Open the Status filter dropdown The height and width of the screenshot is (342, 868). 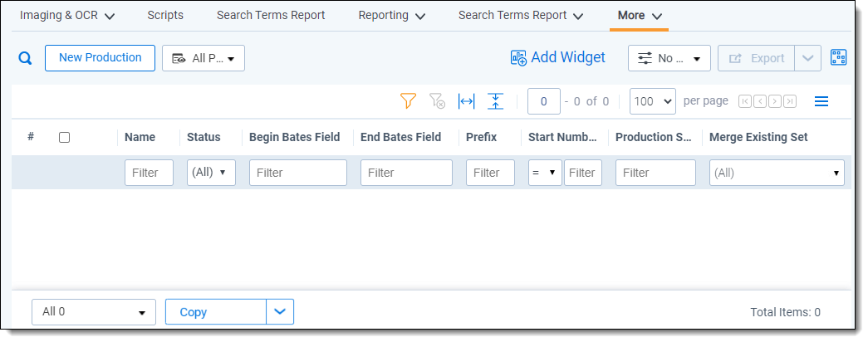pos(211,173)
